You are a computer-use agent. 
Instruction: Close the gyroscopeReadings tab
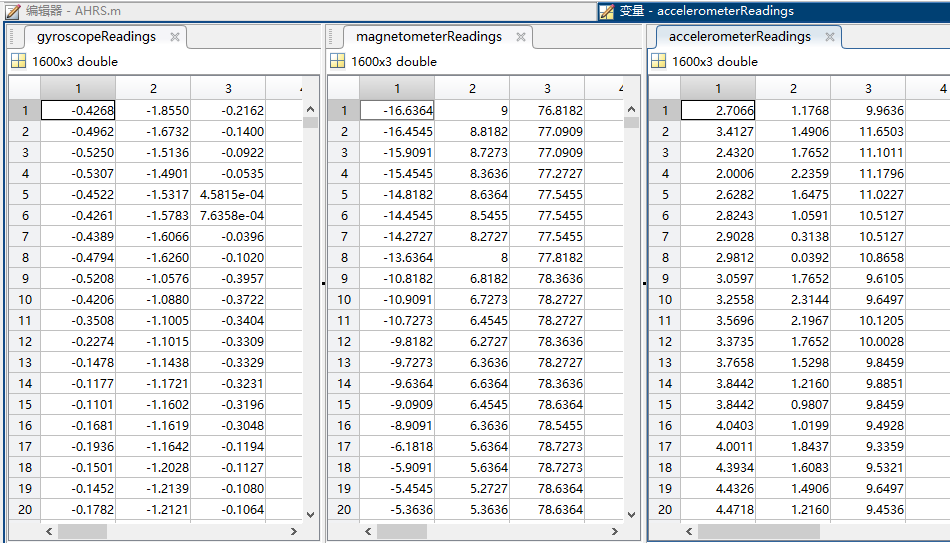point(174,37)
